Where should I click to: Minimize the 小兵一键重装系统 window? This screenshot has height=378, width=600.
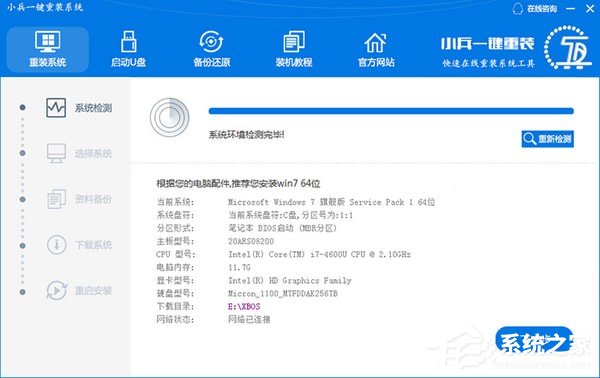(x=571, y=8)
